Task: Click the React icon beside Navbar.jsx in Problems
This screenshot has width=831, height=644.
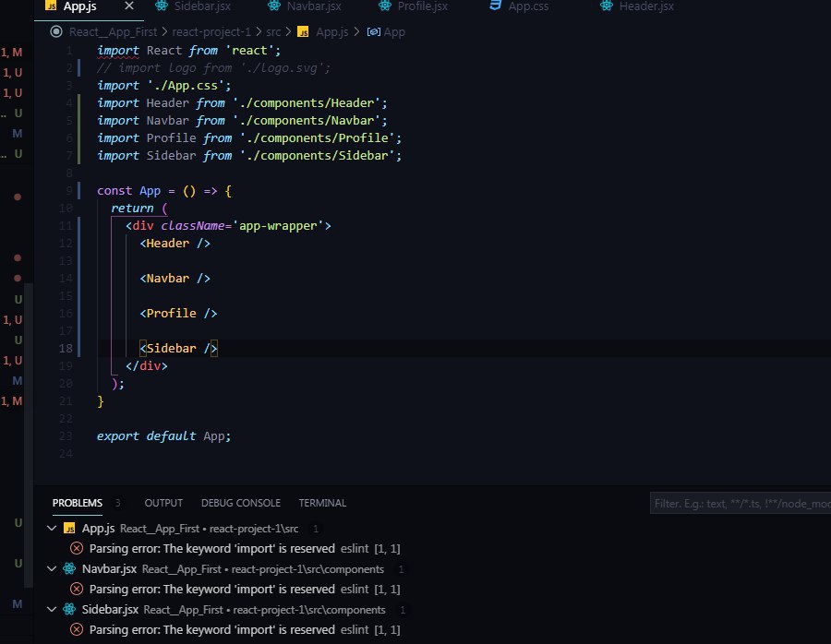Action: click(x=69, y=569)
